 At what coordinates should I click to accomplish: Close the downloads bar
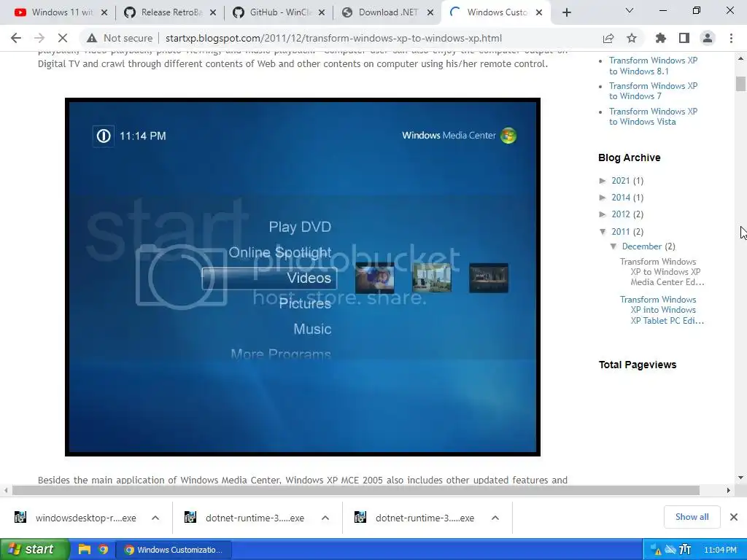(x=734, y=517)
